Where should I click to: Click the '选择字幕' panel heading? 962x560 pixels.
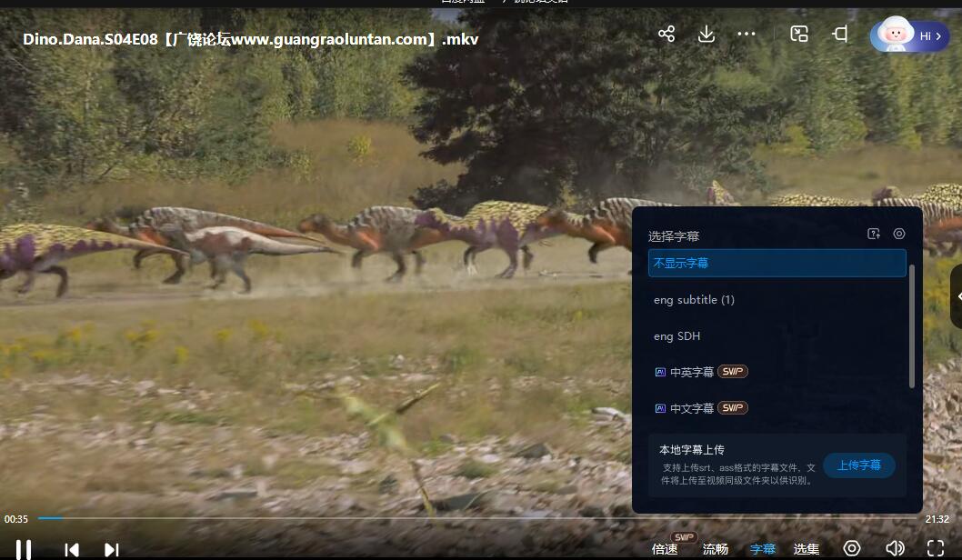[674, 236]
